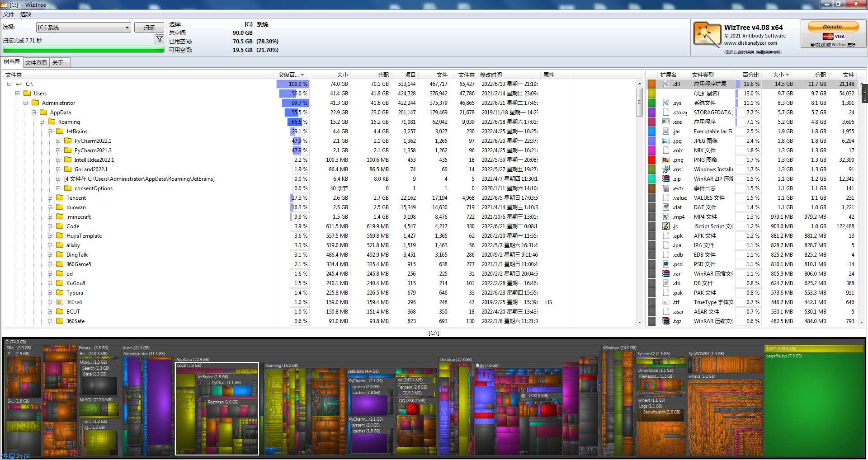Screen dimensions: 868x460
Task: Click the .tgz archive icon
Action: coord(666,321)
